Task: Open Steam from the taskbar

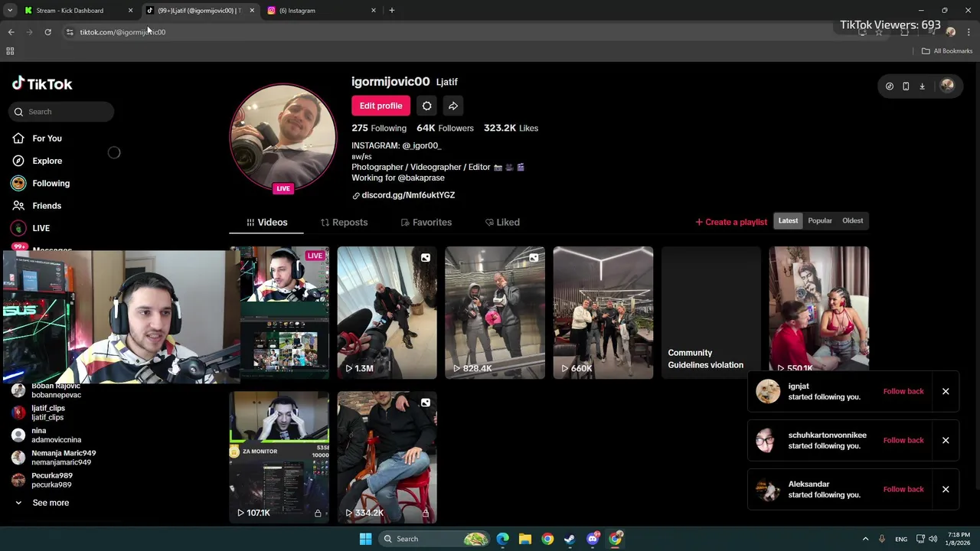Action: tap(570, 539)
